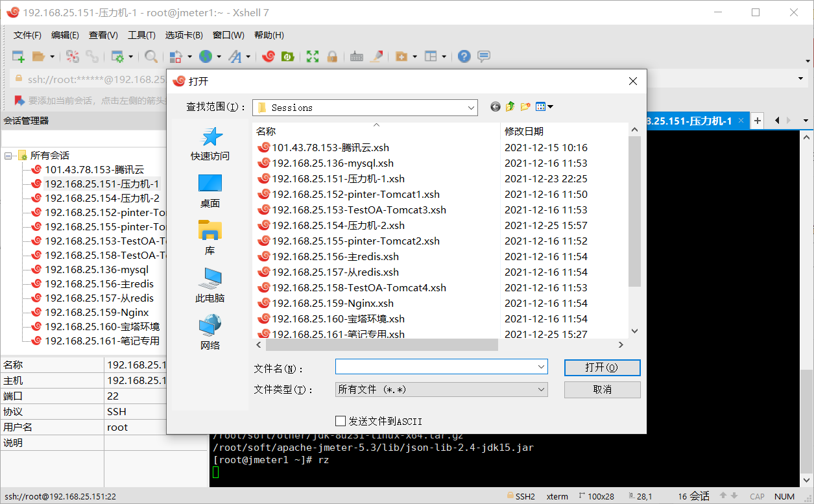Go to 库 in the places bar
Screen dimensions: 814x504
[x=210, y=238]
